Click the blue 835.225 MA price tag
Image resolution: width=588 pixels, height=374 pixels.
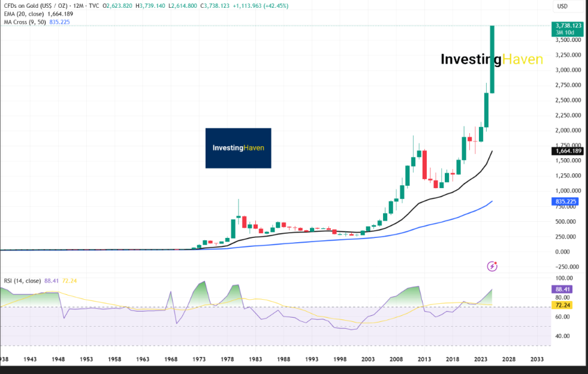(566, 202)
